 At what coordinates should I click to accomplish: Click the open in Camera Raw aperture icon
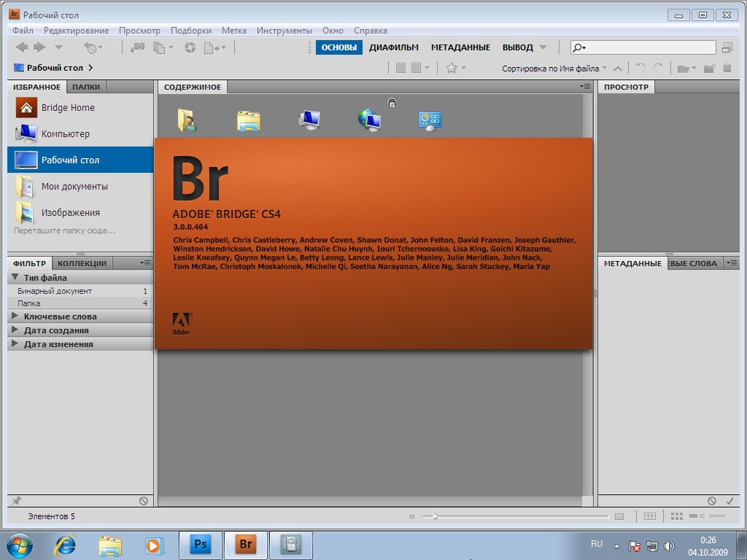[190, 47]
